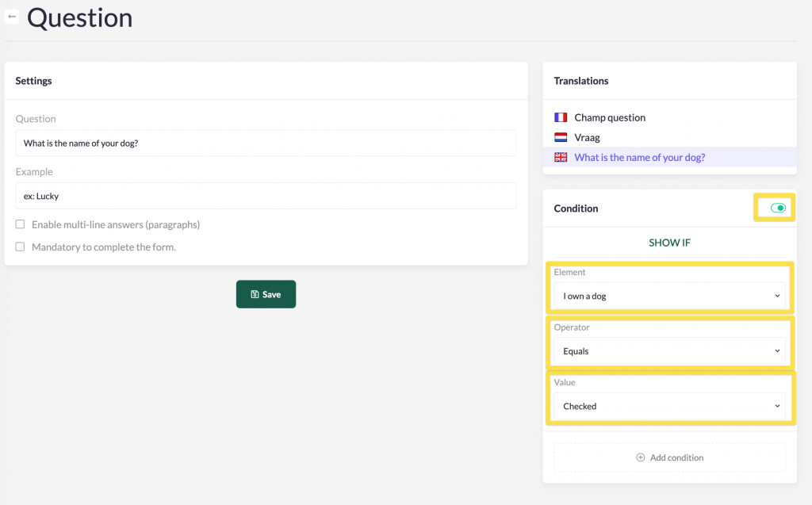Click the Add condition button
812x505 pixels.
click(x=669, y=457)
